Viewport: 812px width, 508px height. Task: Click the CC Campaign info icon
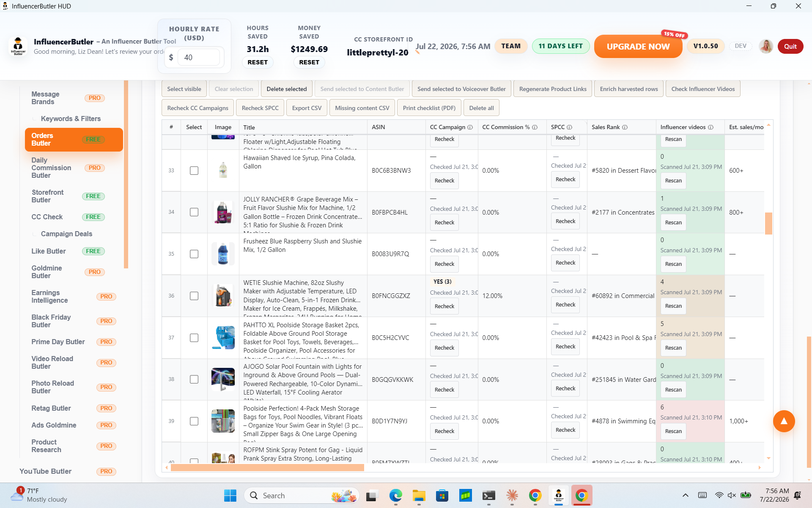coord(470,127)
